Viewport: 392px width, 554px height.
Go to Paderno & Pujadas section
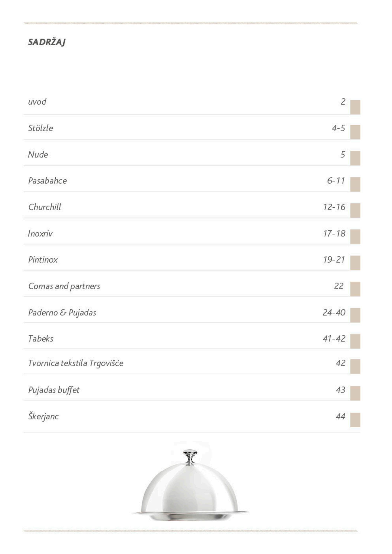[x=62, y=312]
